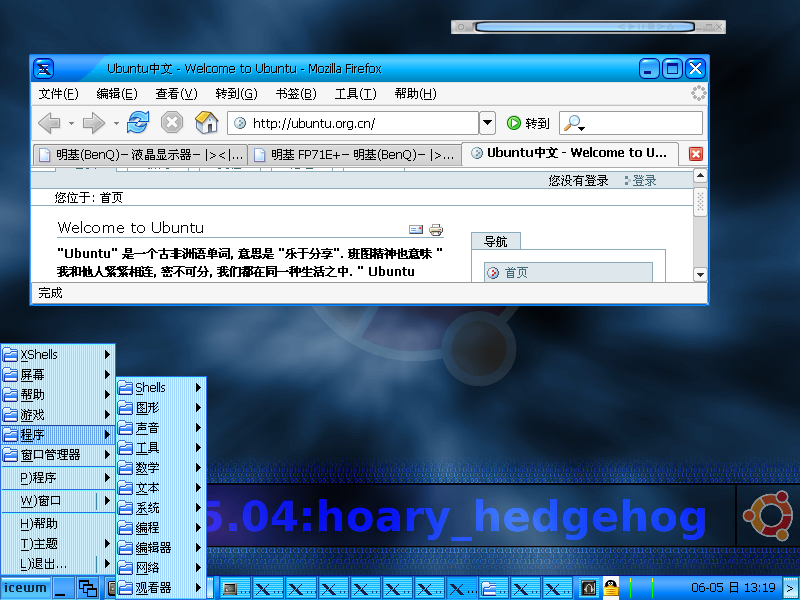Screen dimensions: 800x600
Task: Open Back button history dropdown arrow
Action: pyautogui.click(x=71, y=123)
